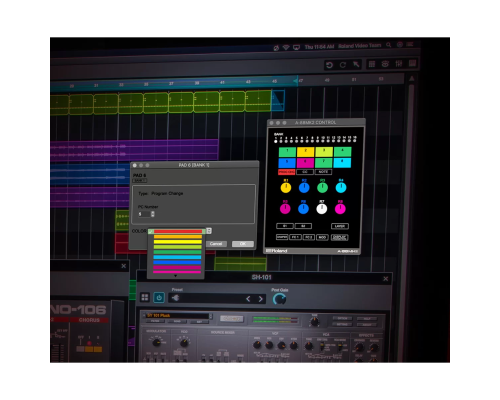
Task: Click cyan pad 8 in A-88MK2 Control
Action: [x=342, y=163]
